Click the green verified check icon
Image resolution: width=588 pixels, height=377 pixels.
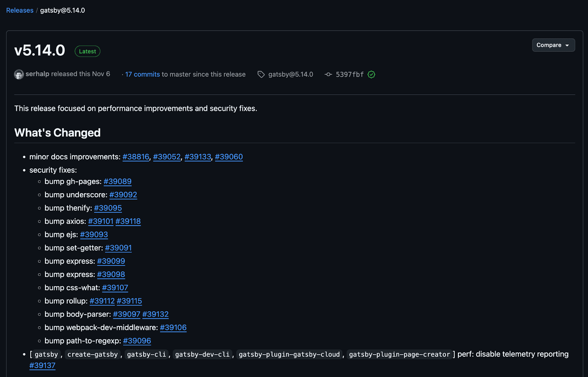click(372, 75)
